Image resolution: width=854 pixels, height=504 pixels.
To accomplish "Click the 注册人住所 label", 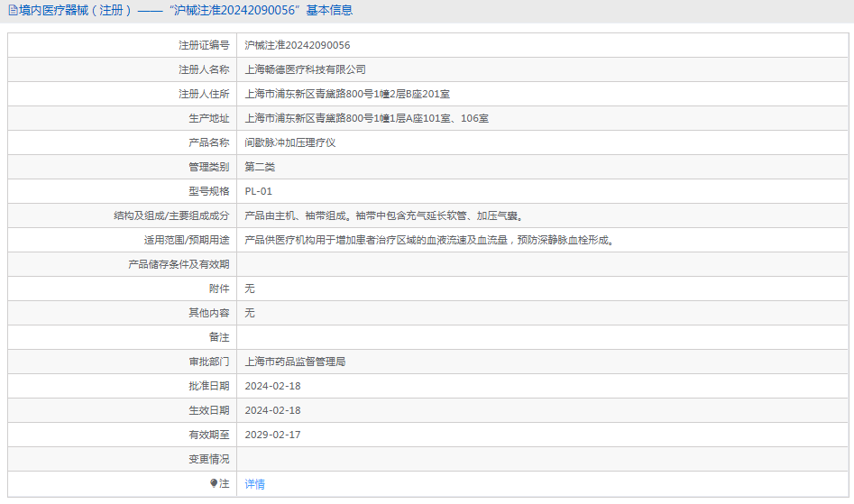I will (204, 94).
